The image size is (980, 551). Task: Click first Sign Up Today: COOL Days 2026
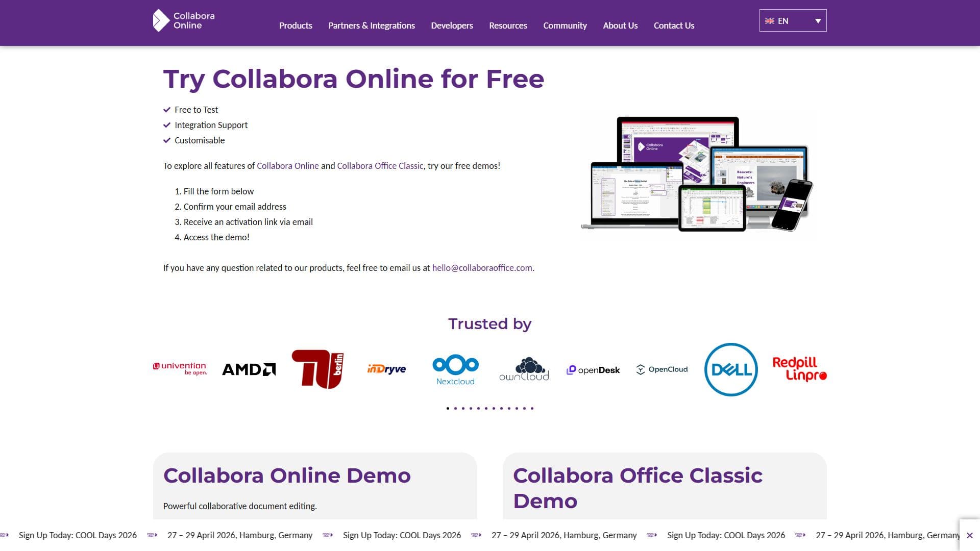tap(78, 535)
